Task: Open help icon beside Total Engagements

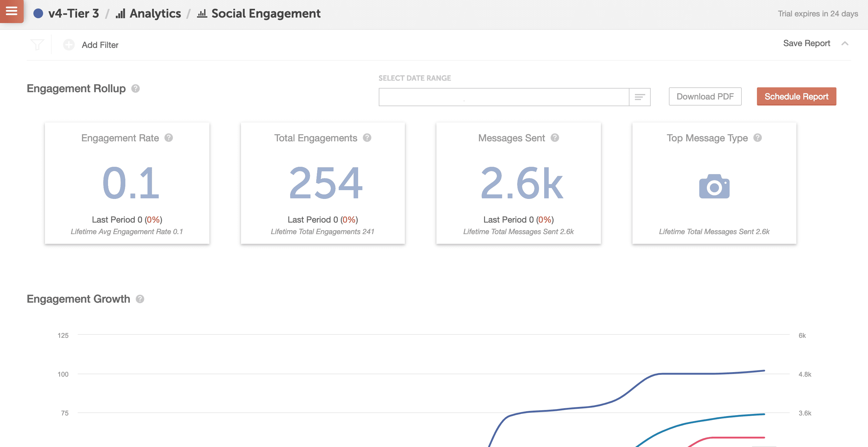Action: pos(367,138)
